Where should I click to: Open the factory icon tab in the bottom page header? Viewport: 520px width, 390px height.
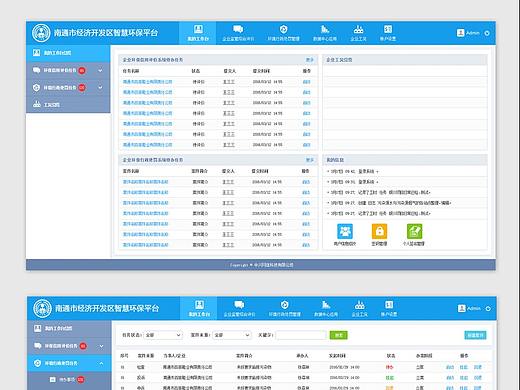[x=359, y=308]
